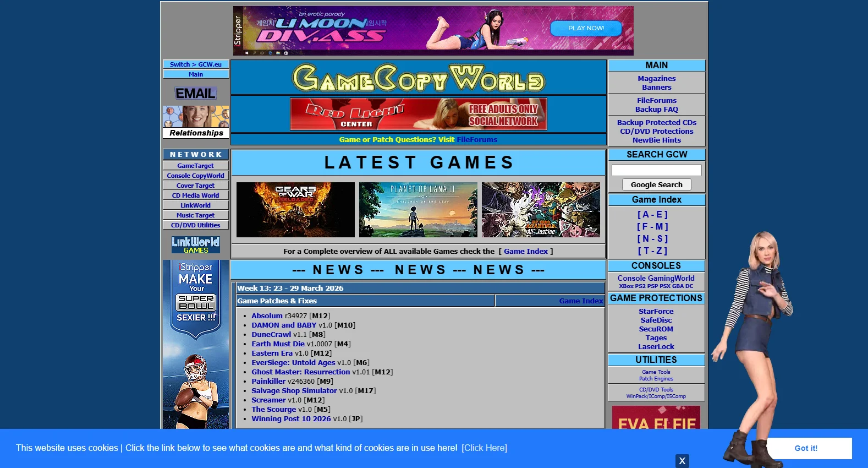Open CD/DVD Tools utilities link
The image size is (868, 468).
pos(656,390)
